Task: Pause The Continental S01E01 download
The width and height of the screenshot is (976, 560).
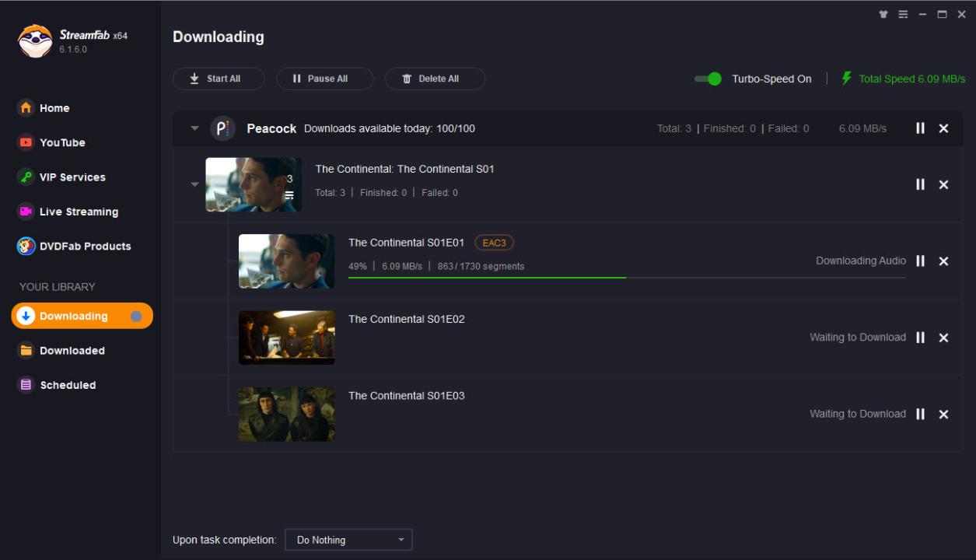Action: coord(920,261)
